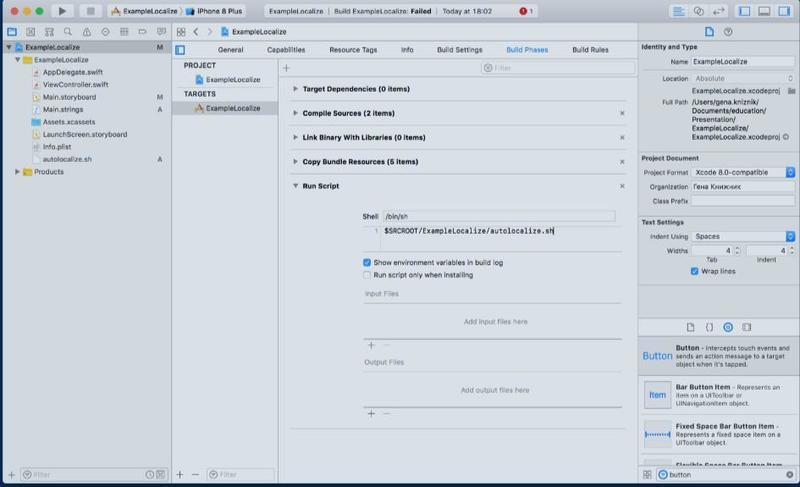Screen dimensions: 800x487
Task: Select autolocalize.sh in the project navigator
Action: click(x=67, y=159)
